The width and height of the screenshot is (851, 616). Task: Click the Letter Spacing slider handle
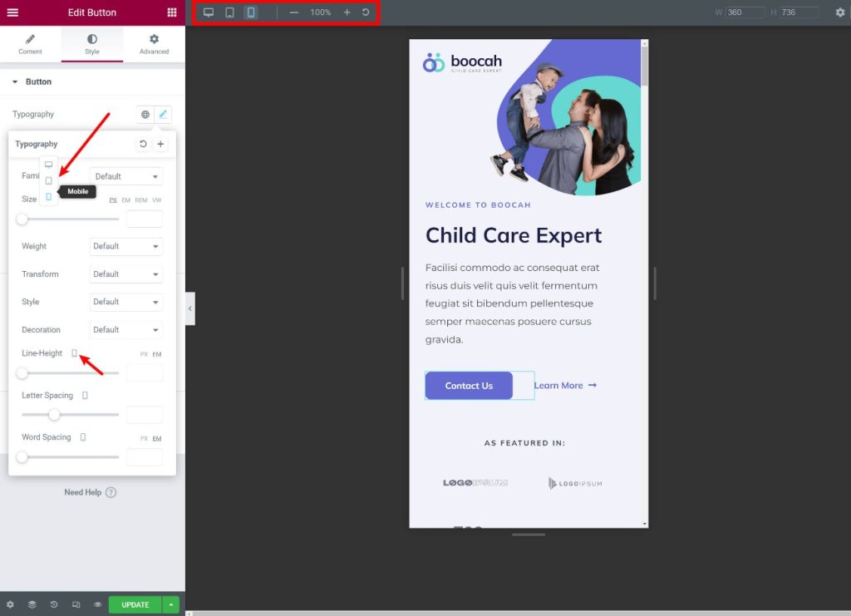(x=54, y=415)
